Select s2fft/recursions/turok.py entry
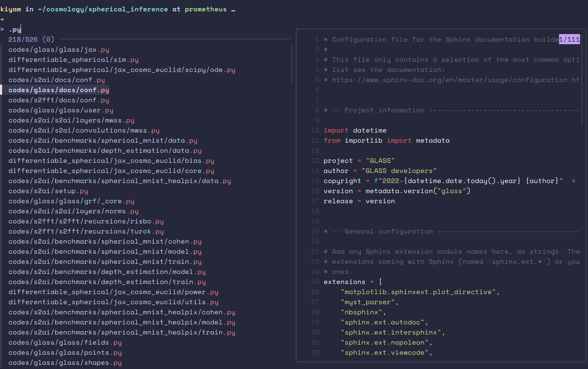 pos(86,231)
